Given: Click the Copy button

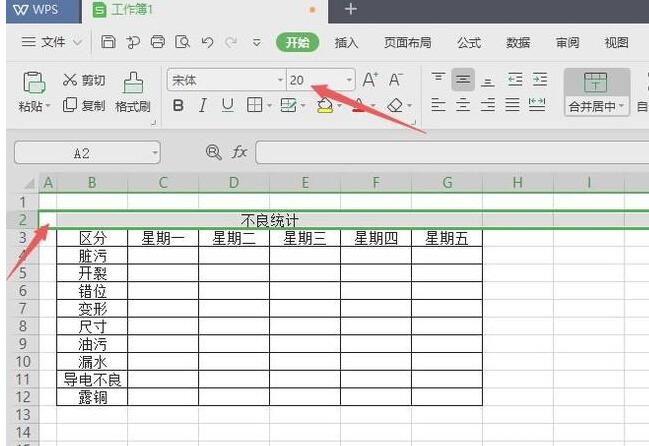Looking at the screenshot, I should (x=83, y=105).
